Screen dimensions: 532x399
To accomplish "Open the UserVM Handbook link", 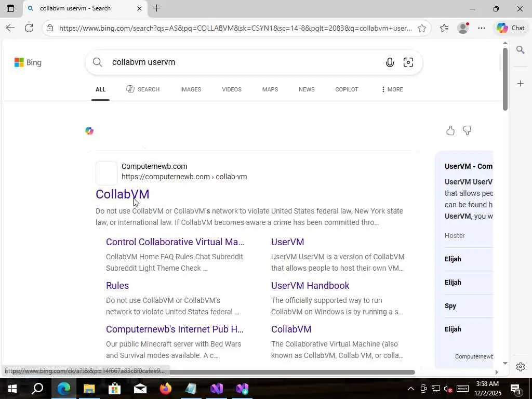I will pos(310,286).
